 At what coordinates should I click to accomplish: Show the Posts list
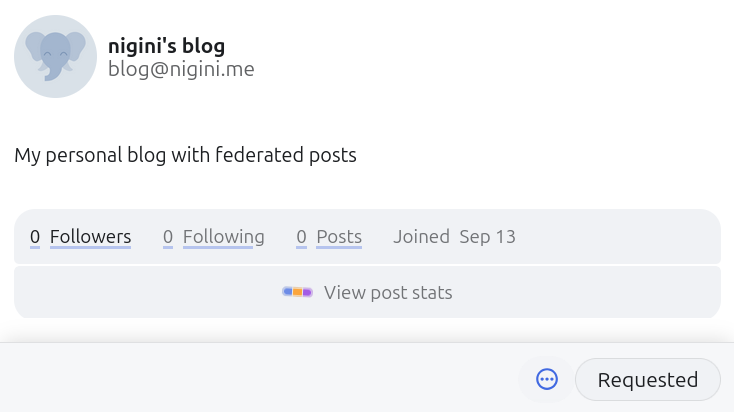[339, 237]
